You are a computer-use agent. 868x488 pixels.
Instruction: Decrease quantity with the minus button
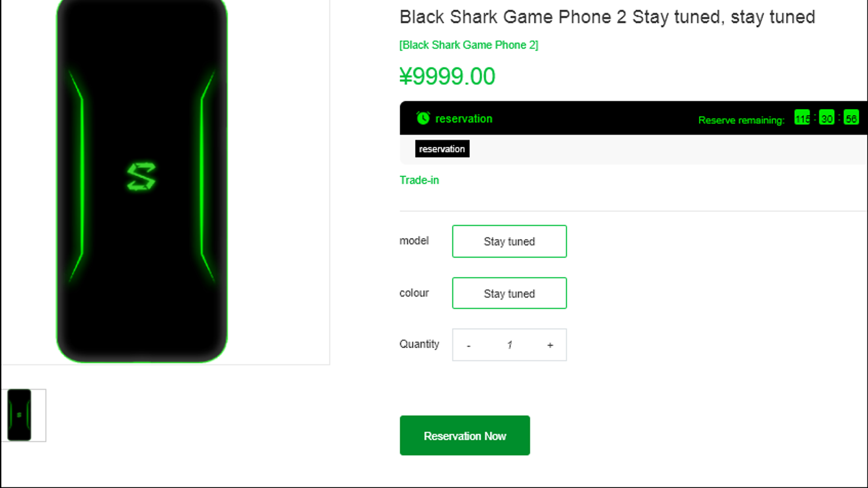pyautogui.click(x=469, y=345)
